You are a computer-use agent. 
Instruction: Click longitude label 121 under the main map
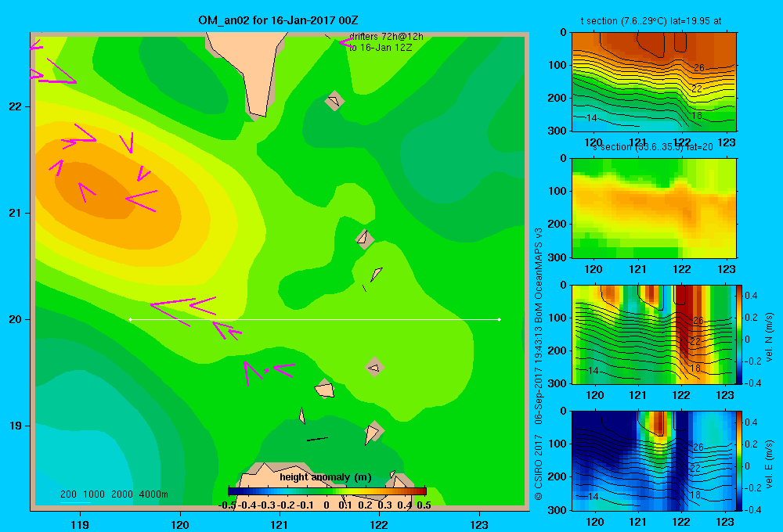pos(280,524)
